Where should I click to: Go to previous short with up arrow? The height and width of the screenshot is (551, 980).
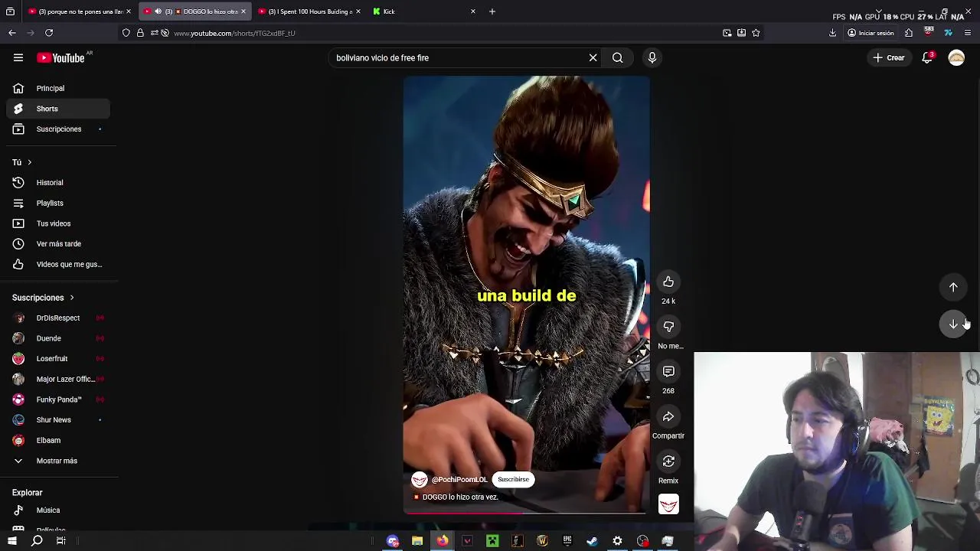(953, 287)
